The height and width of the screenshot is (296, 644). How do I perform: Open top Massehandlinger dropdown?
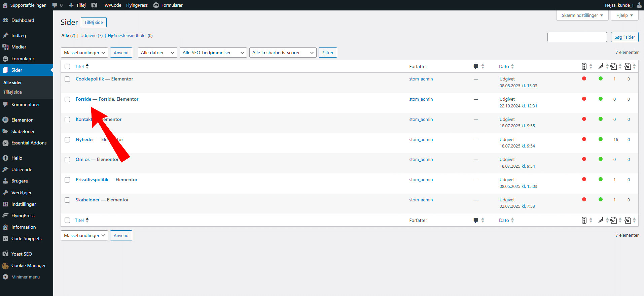tap(84, 53)
